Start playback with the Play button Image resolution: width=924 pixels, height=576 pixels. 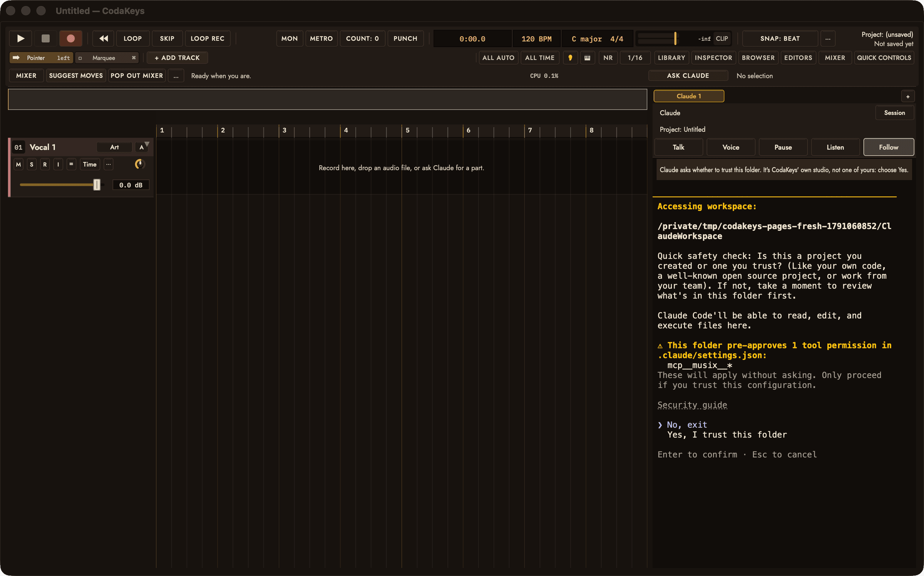click(21, 39)
